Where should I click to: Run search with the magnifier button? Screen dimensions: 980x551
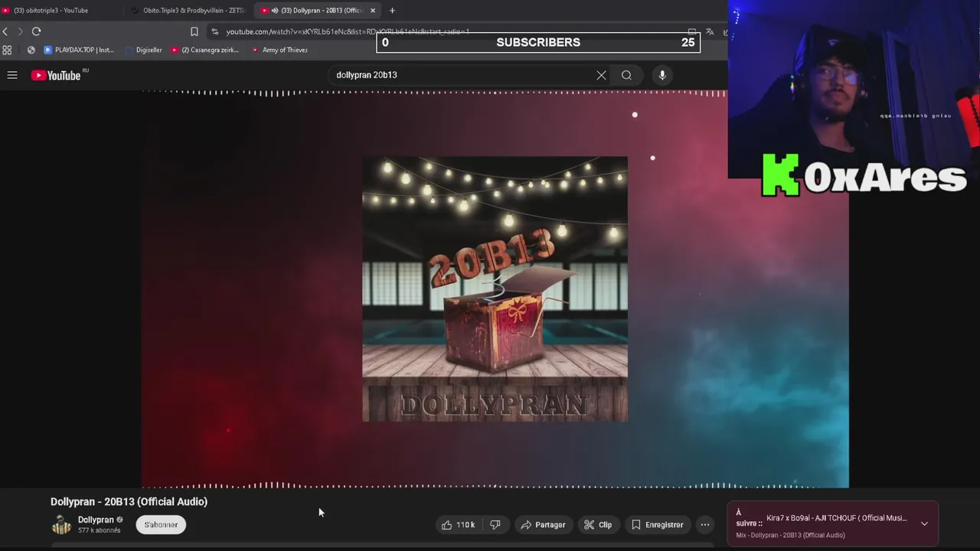626,75
